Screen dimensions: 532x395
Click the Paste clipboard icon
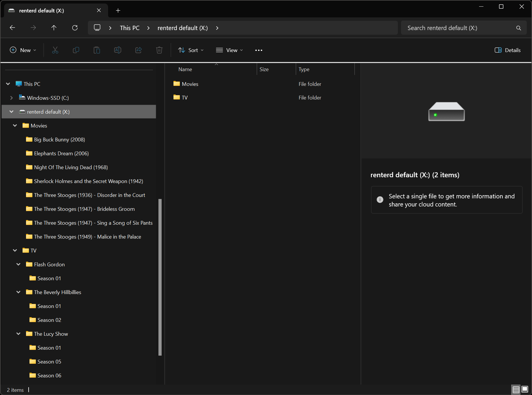[x=97, y=50]
